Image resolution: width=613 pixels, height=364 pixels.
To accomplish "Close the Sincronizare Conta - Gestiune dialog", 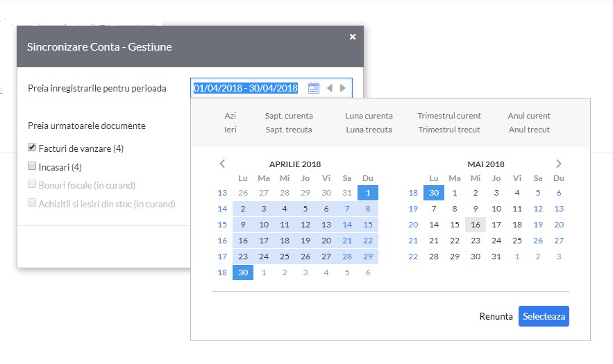I will point(353,37).
